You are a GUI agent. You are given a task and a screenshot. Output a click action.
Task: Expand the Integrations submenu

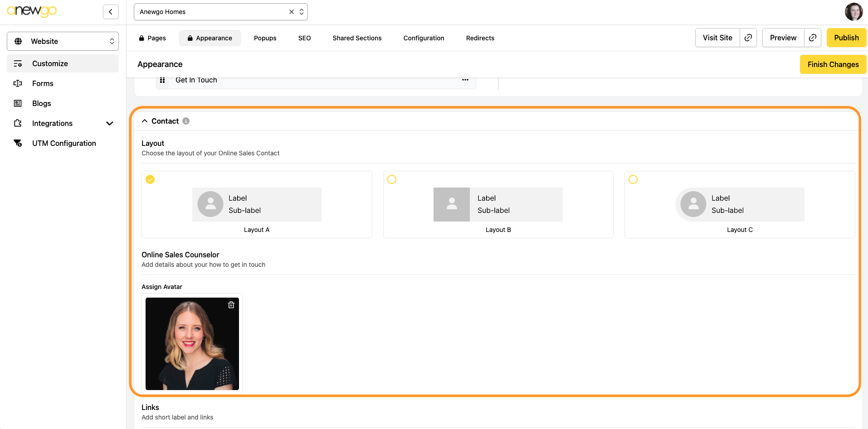[109, 123]
